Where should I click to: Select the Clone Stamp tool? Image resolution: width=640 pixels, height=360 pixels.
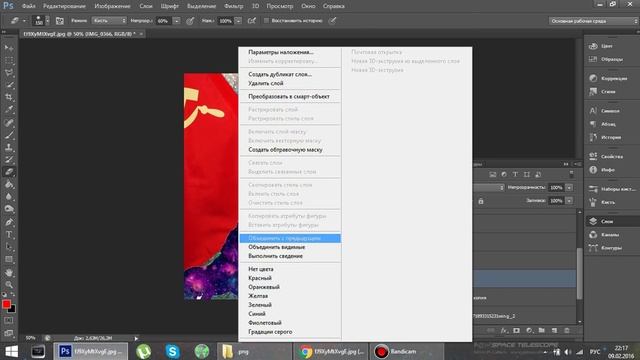(x=9, y=147)
